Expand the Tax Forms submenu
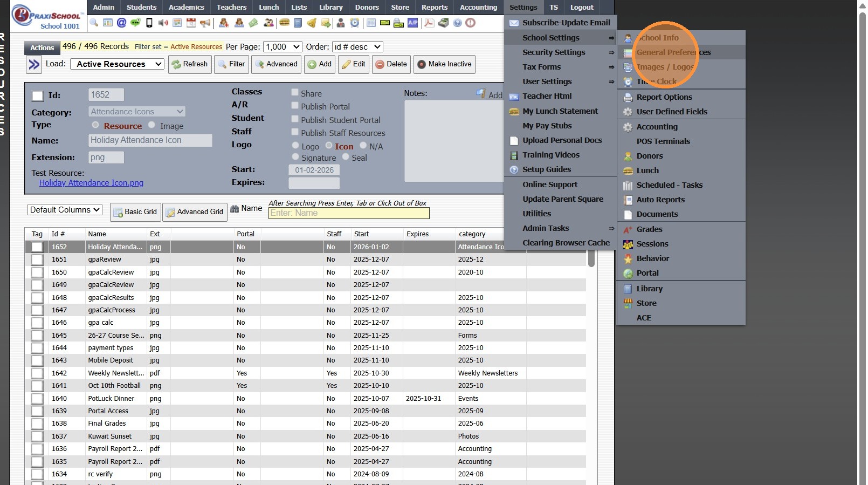This screenshot has height=485, width=868. 561,67
